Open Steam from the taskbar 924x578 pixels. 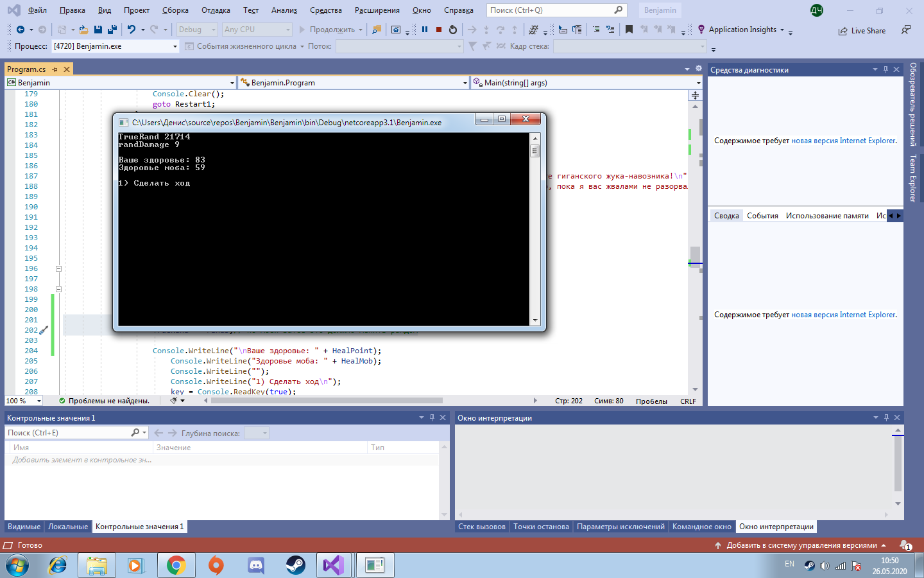point(295,565)
